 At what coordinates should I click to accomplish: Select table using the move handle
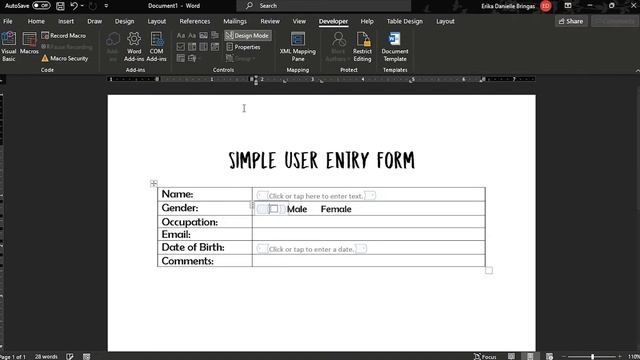(x=154, y=183)
